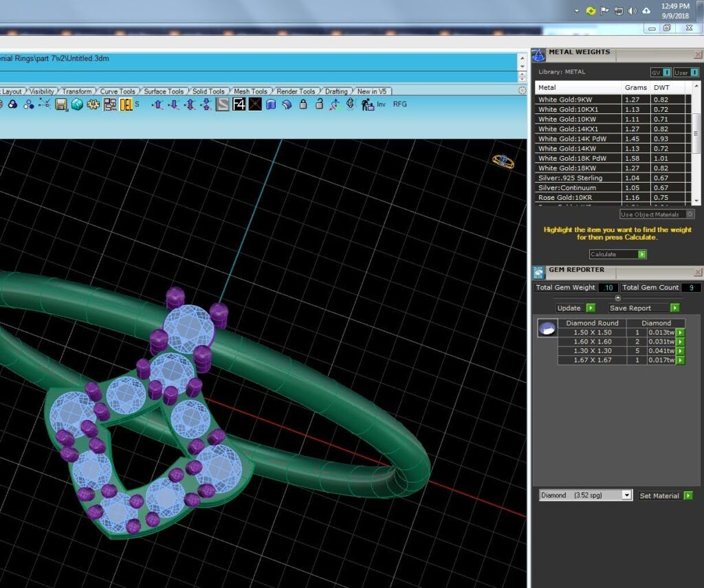Toggle the User library switch
The image size is (704, 588).
click(x=687, y=72)
